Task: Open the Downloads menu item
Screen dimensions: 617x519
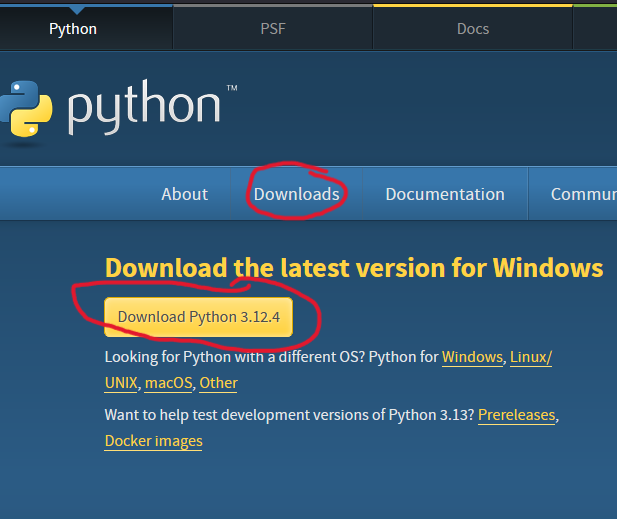Action: [296, 194]
